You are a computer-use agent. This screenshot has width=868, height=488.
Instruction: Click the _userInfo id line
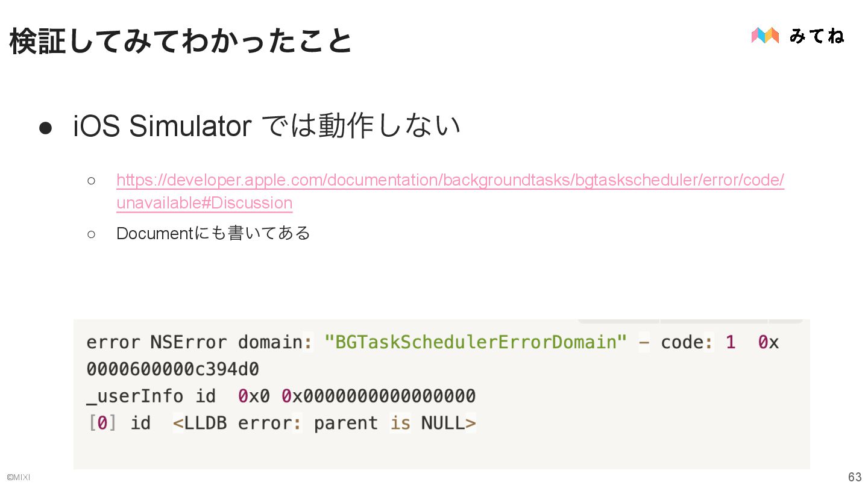pyautogui.click(x=281, y=396)
